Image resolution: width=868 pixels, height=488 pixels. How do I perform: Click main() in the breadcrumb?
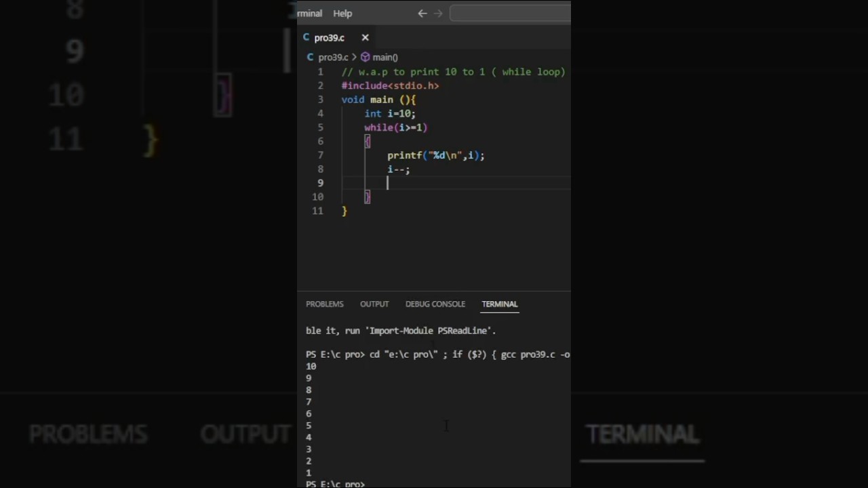(x=385, y=58)
